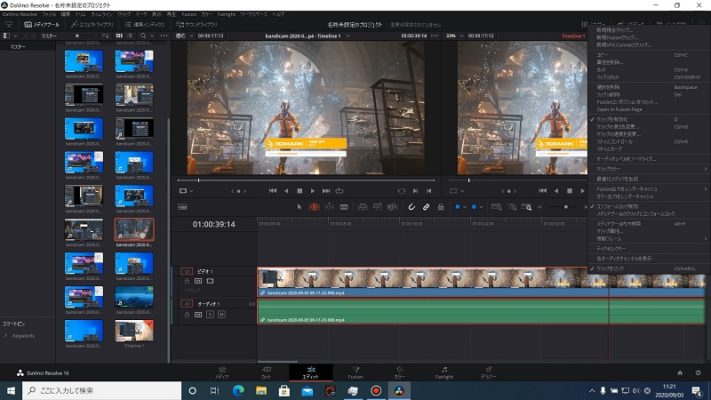Click the overwrite clip icon

[x=377, y=207]
